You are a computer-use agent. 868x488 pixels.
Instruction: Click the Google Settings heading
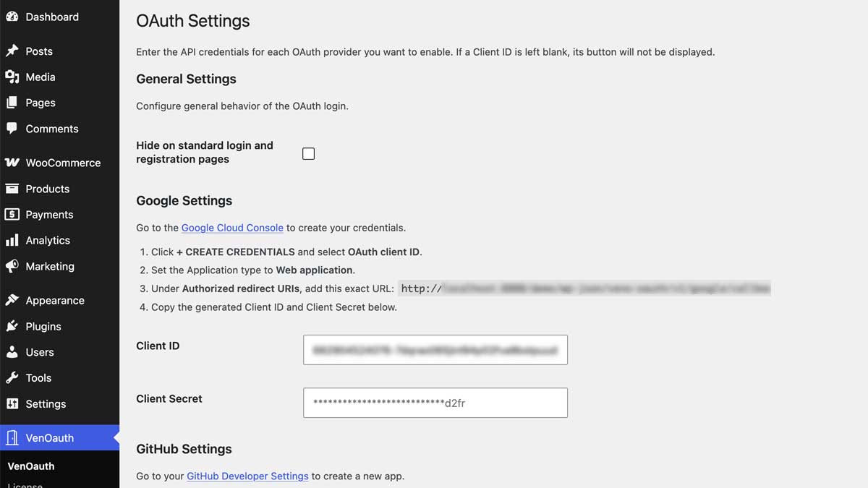(184, 201)
